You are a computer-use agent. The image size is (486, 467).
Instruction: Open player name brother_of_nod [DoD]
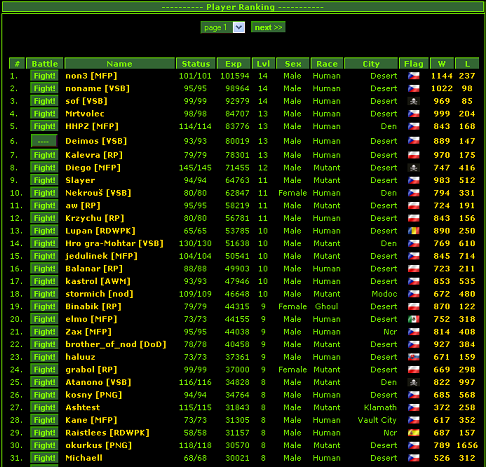[x=116, y=344]
